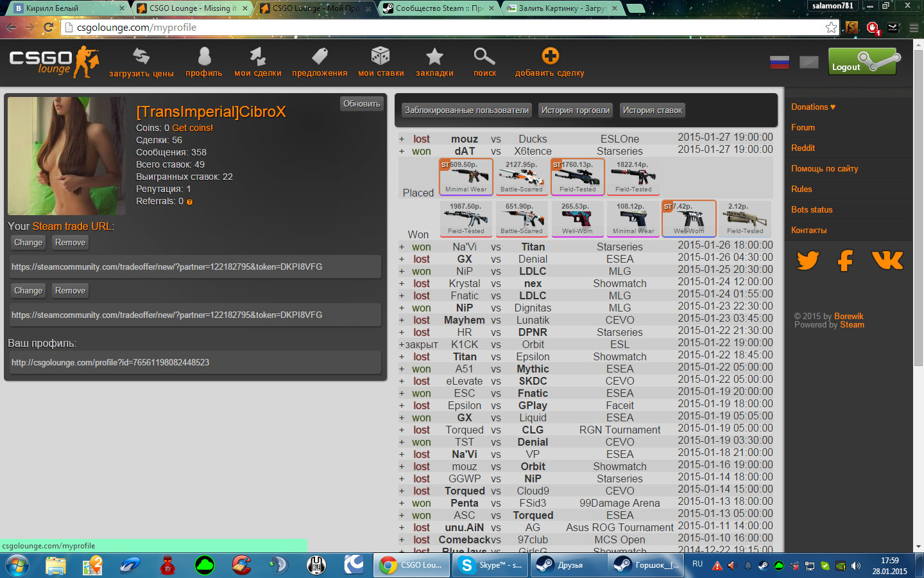Open the file explorer taskbar icon
Image resolution: width=924 pixels, height=578 pixels.
[x=56, y=565]
